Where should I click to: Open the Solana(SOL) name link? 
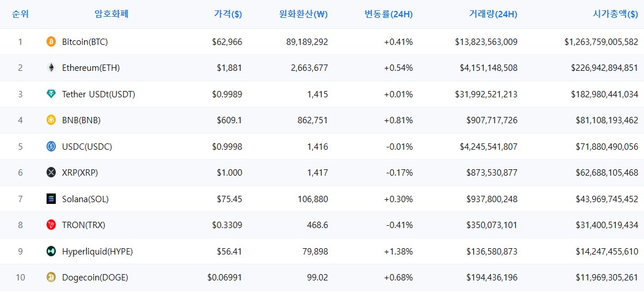click(x=86, y=199)
